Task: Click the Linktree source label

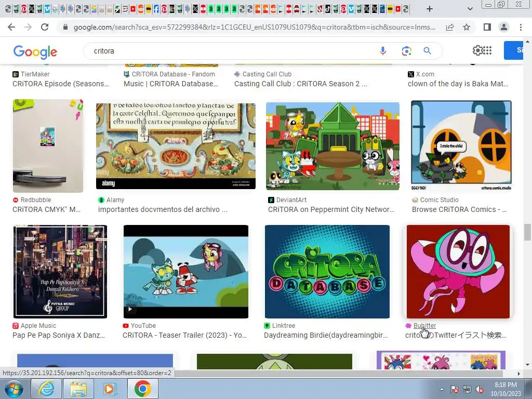Action: (284, 325)
